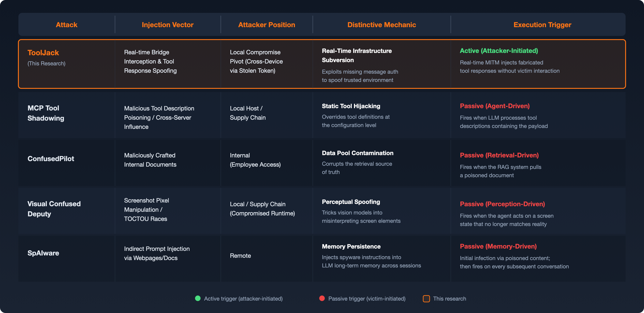Click the 'Injection Vector' column header
This screenshot has width=644, height=313.
click(167, 25)
